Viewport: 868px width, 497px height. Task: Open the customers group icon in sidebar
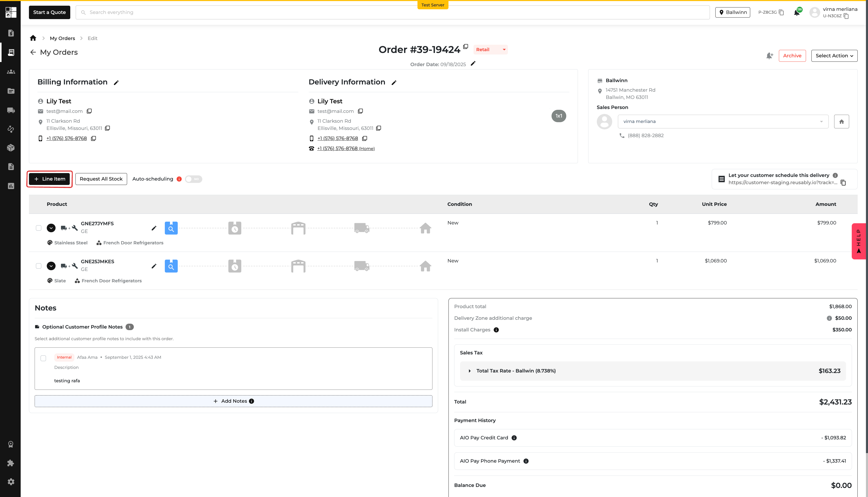(11, 72)
